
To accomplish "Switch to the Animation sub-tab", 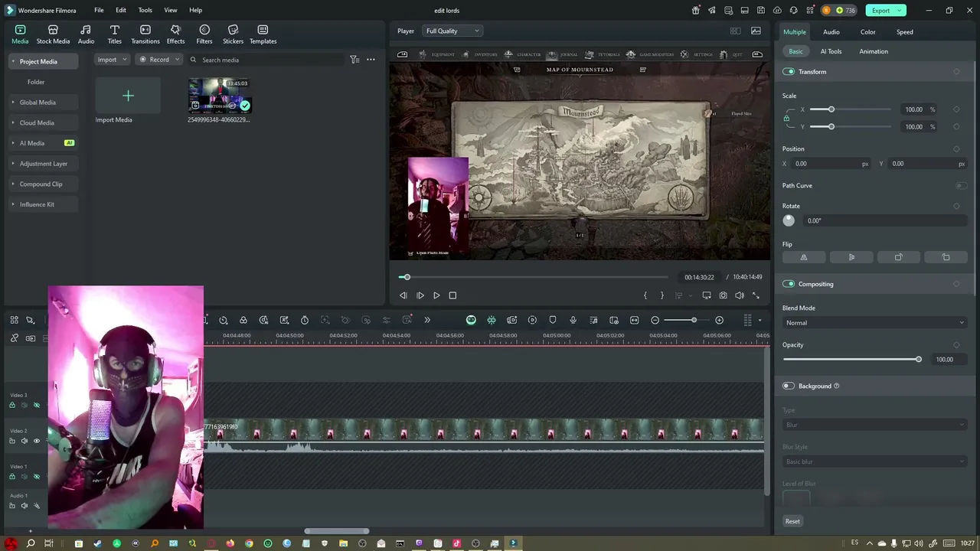I will 874,51.
